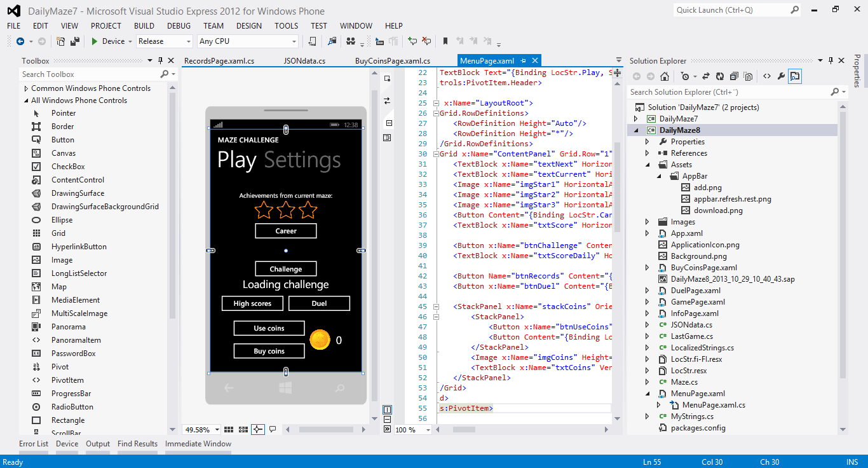Screen dimensions: 868x468
Task: Select the Challenge button in the designer
Action: (286, 269)
